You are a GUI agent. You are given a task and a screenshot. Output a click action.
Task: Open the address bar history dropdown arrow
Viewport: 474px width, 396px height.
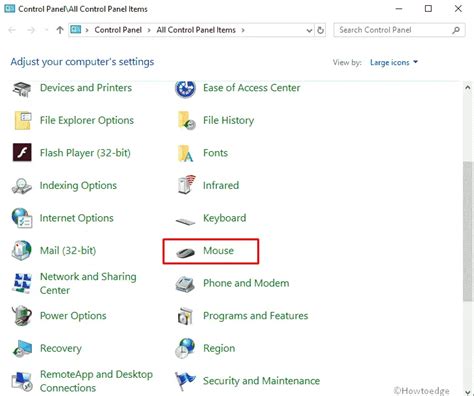[x=309, y=30]
